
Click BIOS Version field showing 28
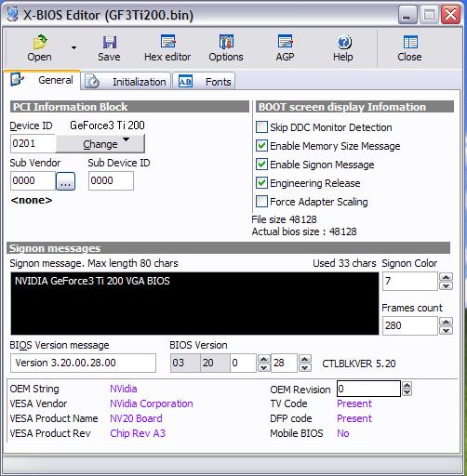(284, 363)
